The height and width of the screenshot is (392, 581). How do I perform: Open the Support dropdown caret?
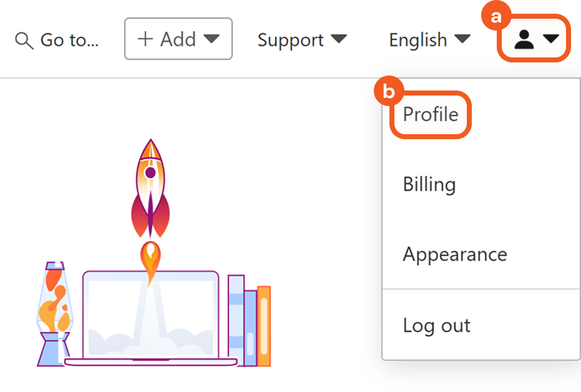point(339,39)
